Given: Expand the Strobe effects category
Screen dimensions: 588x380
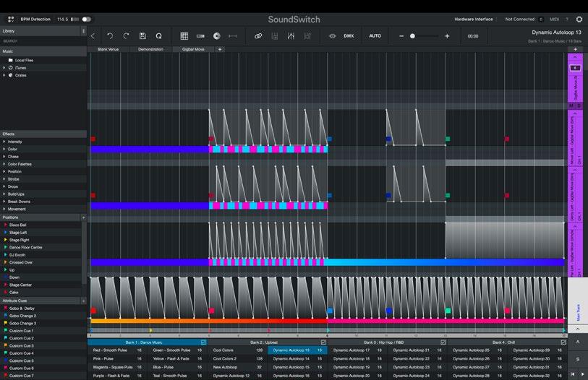Looking at the screenshot, I should click(x=14, y=179).
